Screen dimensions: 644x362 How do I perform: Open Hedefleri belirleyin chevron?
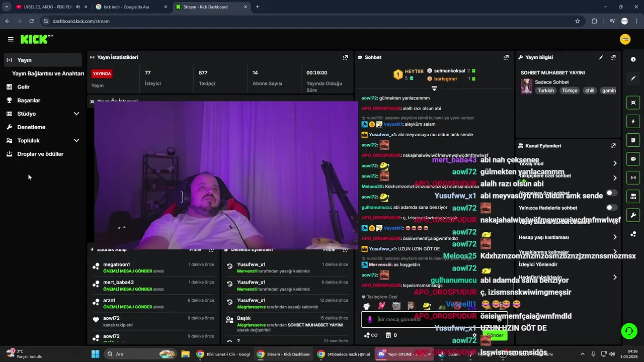click(615, 277)
